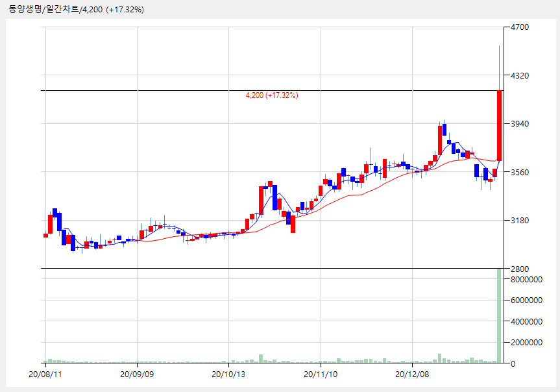
Task: Click the 20/08/11 date label
Action: (45, 374)
